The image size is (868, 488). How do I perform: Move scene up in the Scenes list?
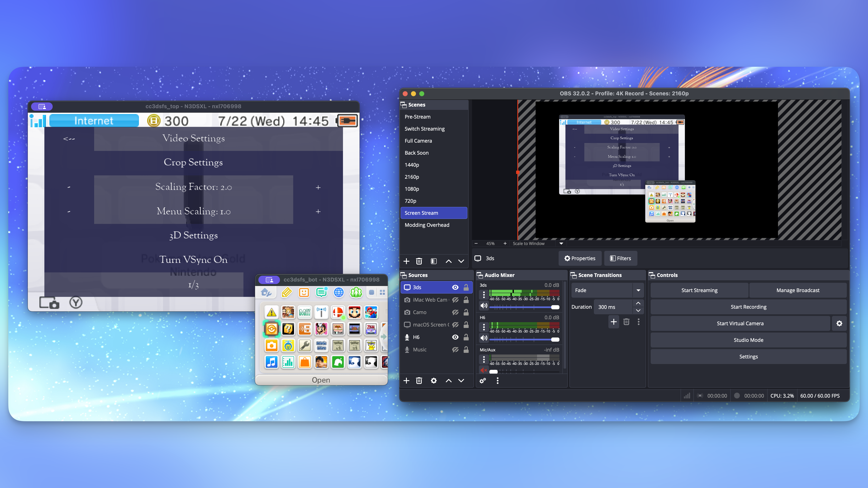(x=449, y=261)
